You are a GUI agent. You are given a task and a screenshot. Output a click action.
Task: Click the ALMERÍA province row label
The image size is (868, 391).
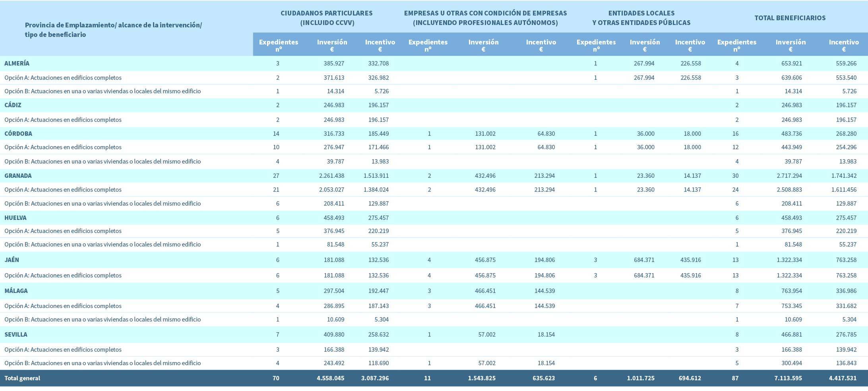[x=17, y=64]
